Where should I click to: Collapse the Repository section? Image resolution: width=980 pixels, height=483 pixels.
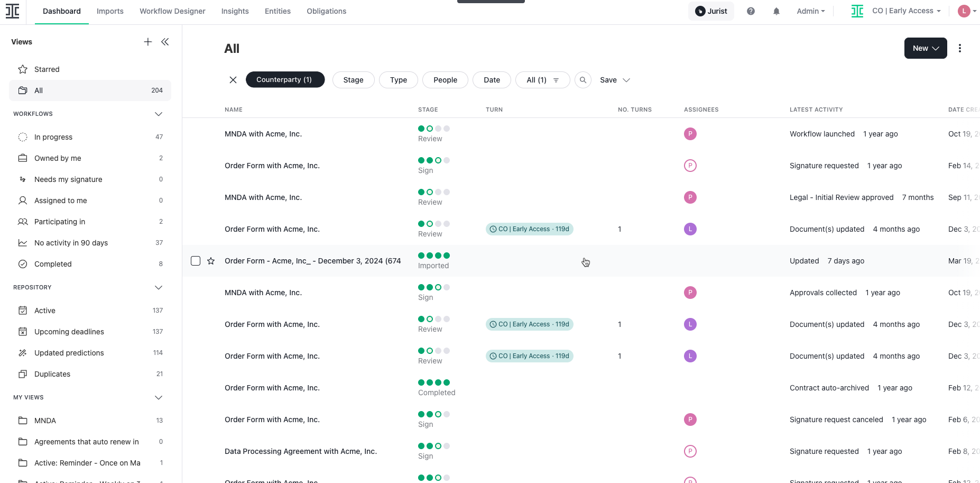tap(158, 287)
